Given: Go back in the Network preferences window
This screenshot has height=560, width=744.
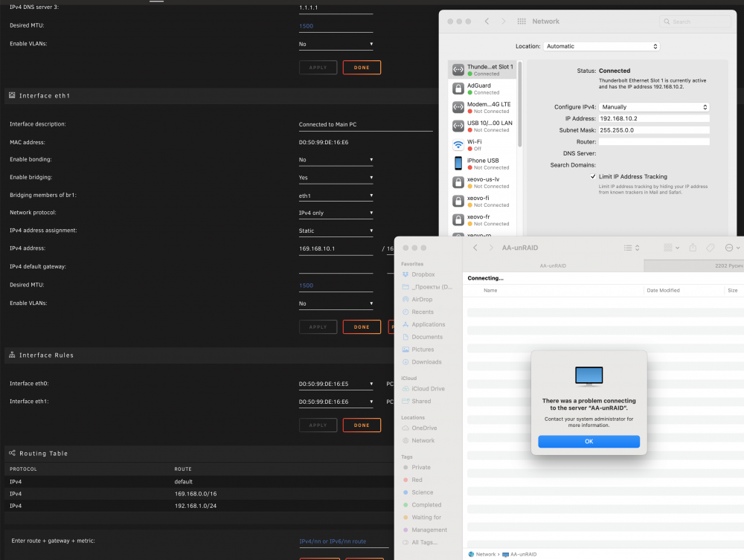Looking at the screenshot, I should (487, 22).
